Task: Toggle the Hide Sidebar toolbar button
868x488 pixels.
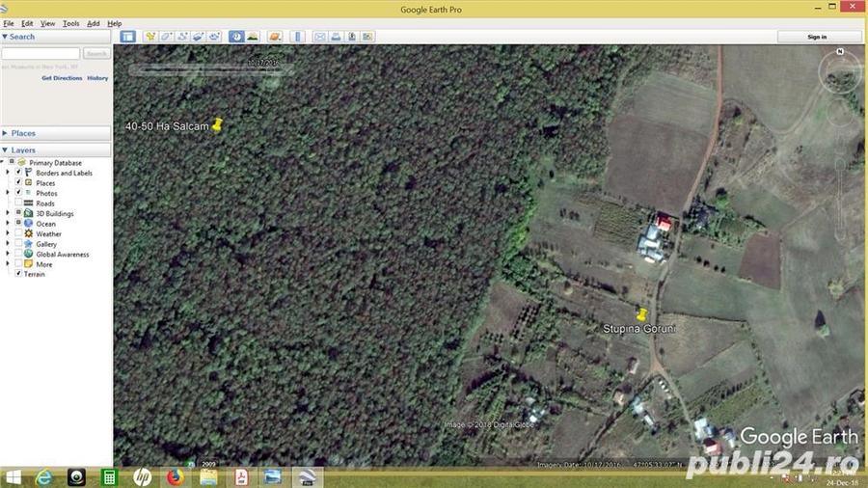Action: (127, 37)
